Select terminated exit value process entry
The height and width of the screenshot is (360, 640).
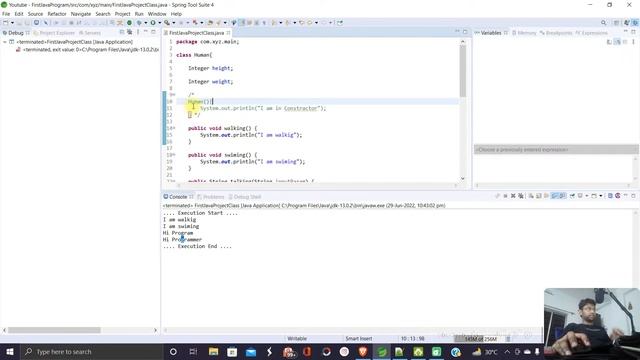[87, 50]
